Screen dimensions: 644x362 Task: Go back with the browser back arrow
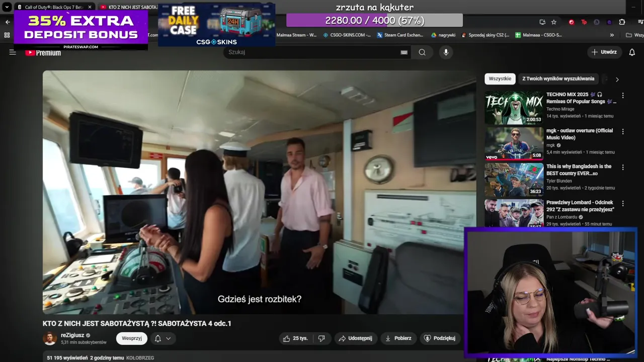8,22
